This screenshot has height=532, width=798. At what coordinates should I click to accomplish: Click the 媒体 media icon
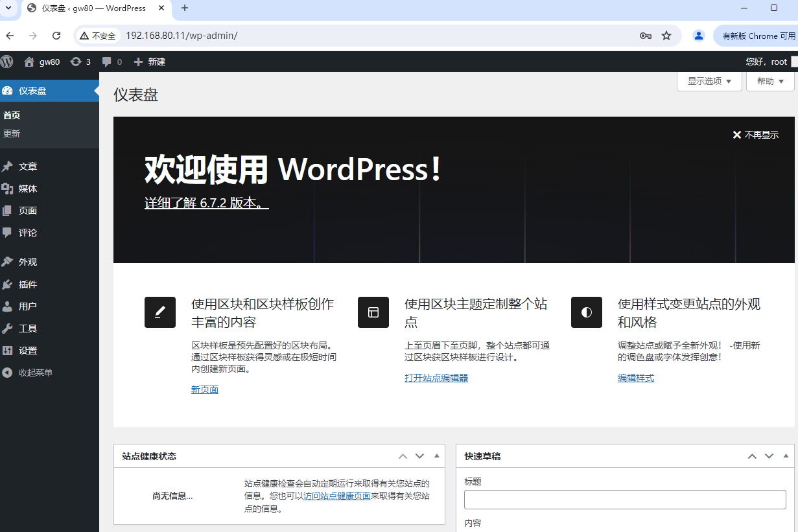pos(7,189)
